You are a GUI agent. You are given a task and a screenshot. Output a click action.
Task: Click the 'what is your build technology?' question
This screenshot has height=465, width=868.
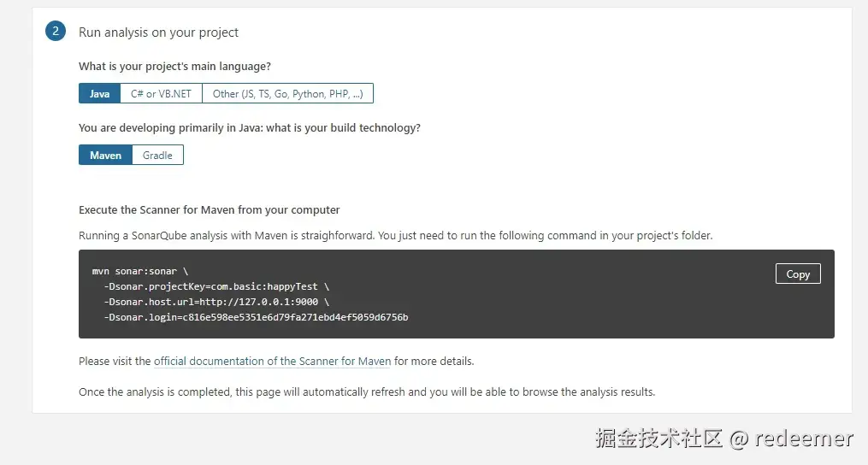pyautogui.click(x=249, y=128)
